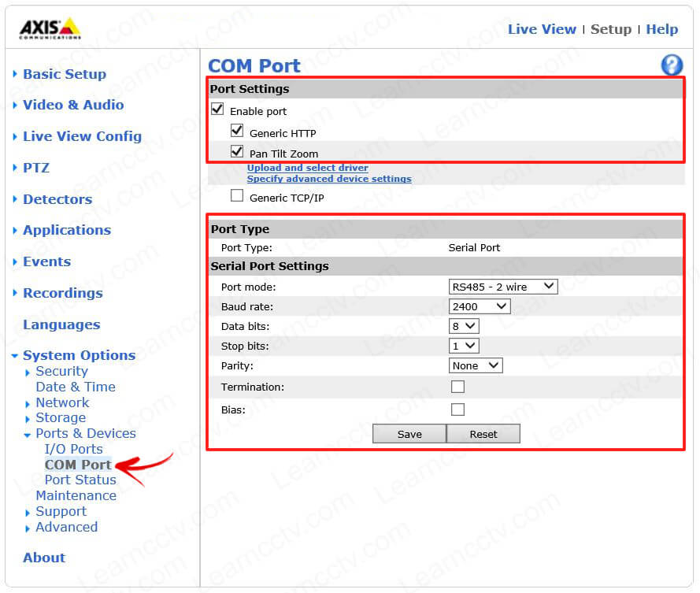
Task: Open the Data bits dropdown
Action: click(463, 326)
